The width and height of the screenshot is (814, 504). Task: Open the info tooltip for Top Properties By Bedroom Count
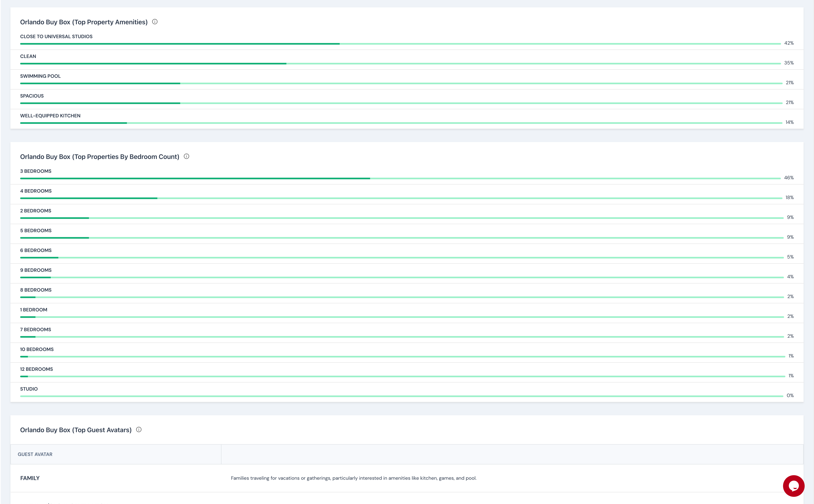coord(187,156)
